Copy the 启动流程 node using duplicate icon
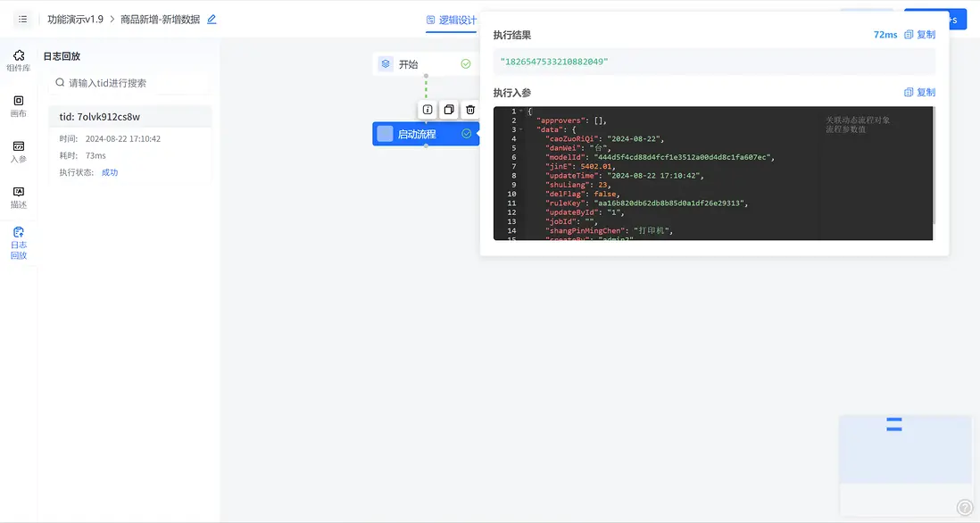 point(449,110)
